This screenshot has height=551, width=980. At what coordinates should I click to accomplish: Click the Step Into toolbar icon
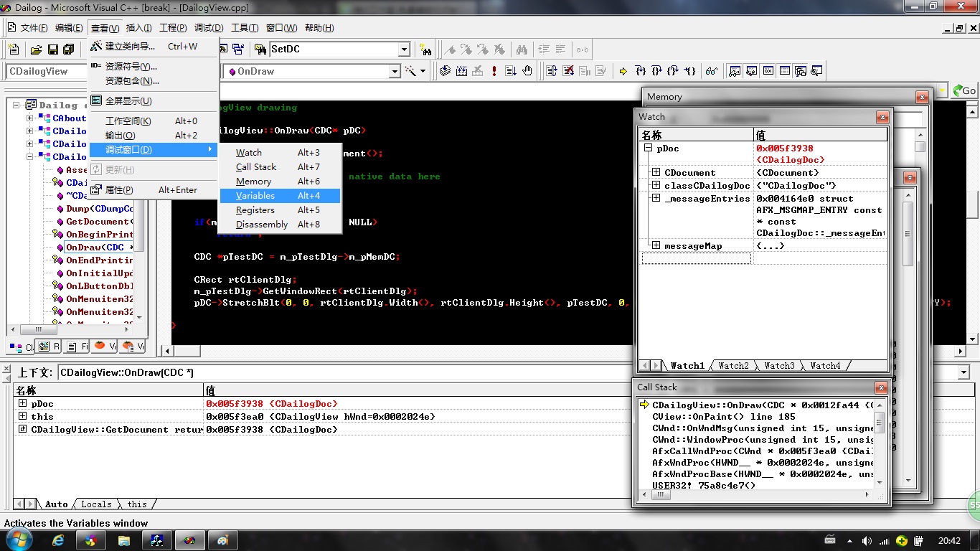(x=641, y=71)
